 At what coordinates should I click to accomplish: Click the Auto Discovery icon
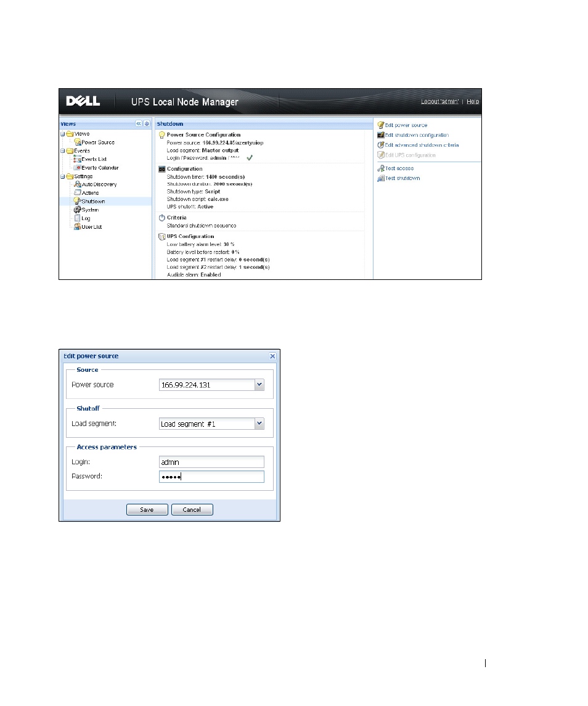(78, 184)
